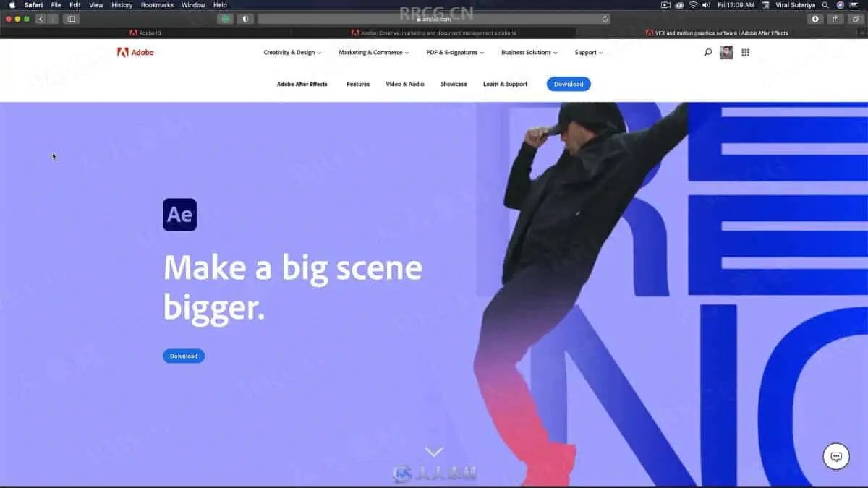
Task: Show Safari's downloads
Action: [815, 19]
